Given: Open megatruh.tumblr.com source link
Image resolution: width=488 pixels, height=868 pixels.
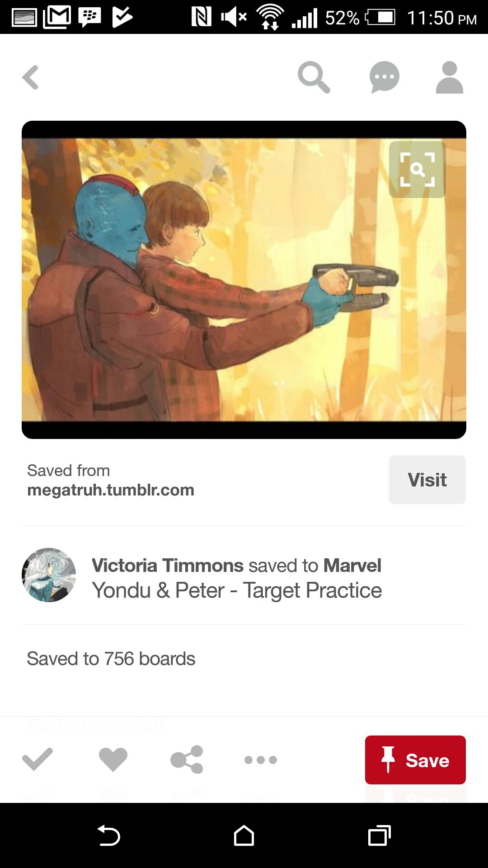Looking at the screenshot, I should pyautogui.click(x=111, y=490).
